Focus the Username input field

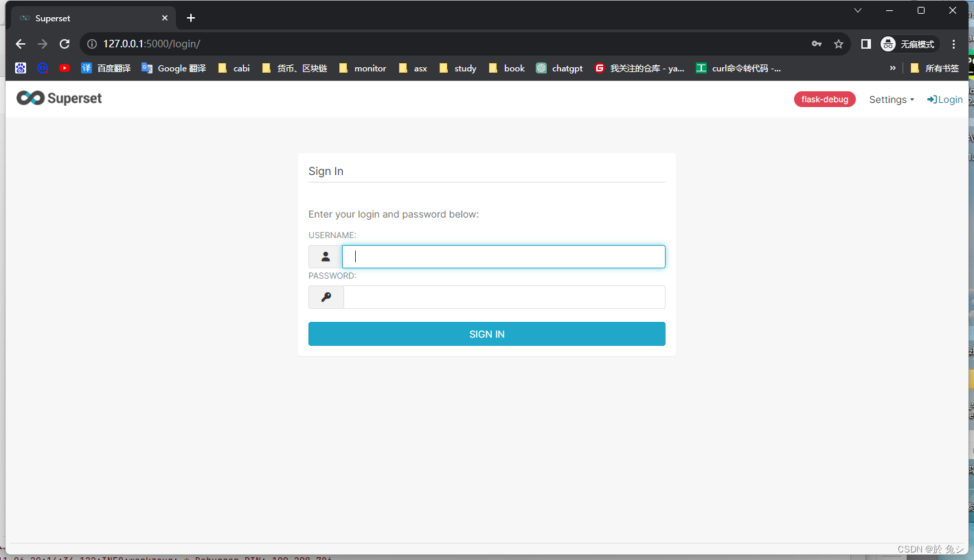503,257
